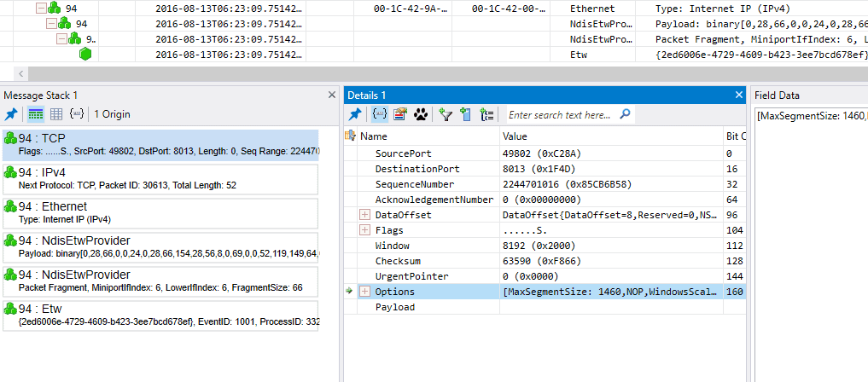Click the horizontal scrollbar left arrow
868x382 pixels.
21,73
